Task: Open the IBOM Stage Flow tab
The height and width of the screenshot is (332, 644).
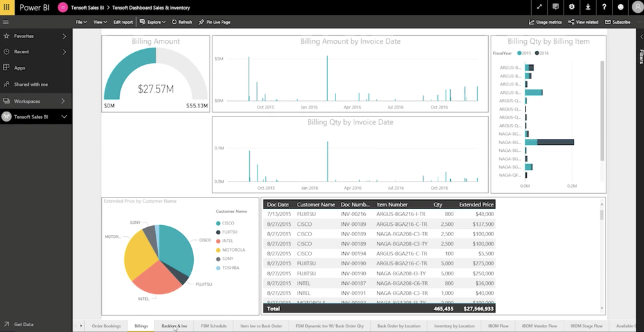Action: pyautogui.click(x=587, y=326)
